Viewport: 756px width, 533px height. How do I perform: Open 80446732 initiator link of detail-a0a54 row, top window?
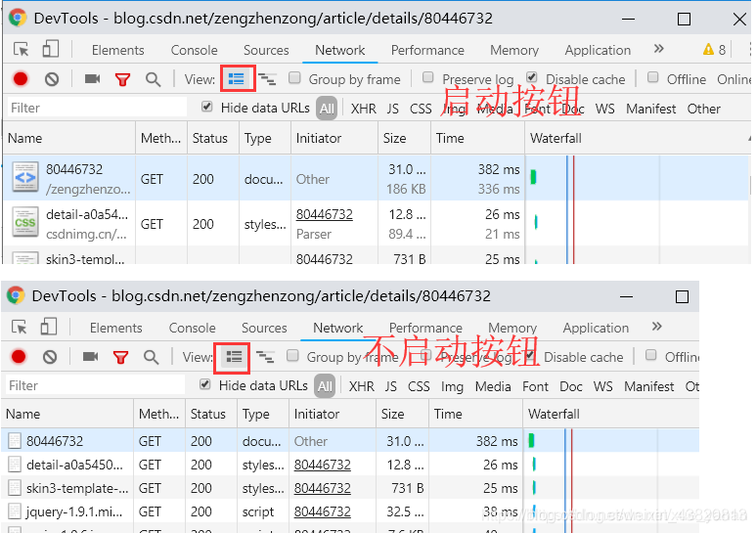(324, 214)
